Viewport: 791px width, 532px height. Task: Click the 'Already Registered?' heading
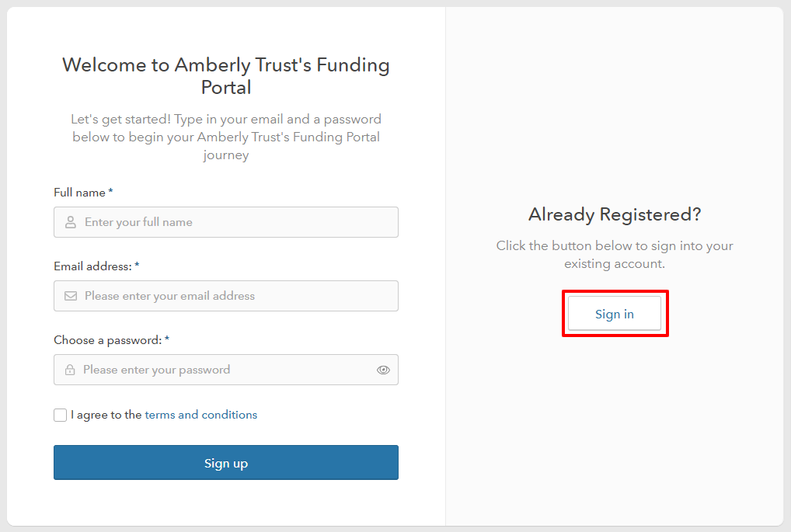click(614, 214)
